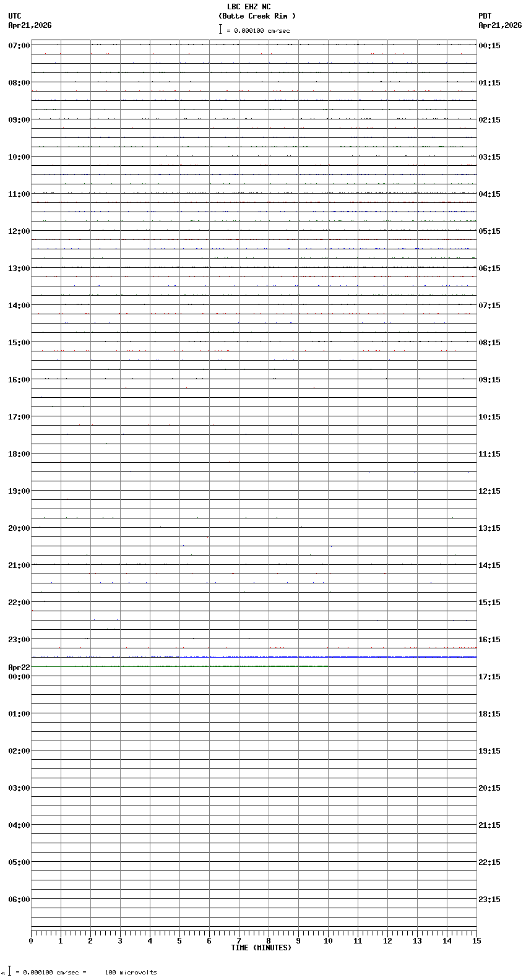Click the '17:15' PDT time label

tap(489, 677)
